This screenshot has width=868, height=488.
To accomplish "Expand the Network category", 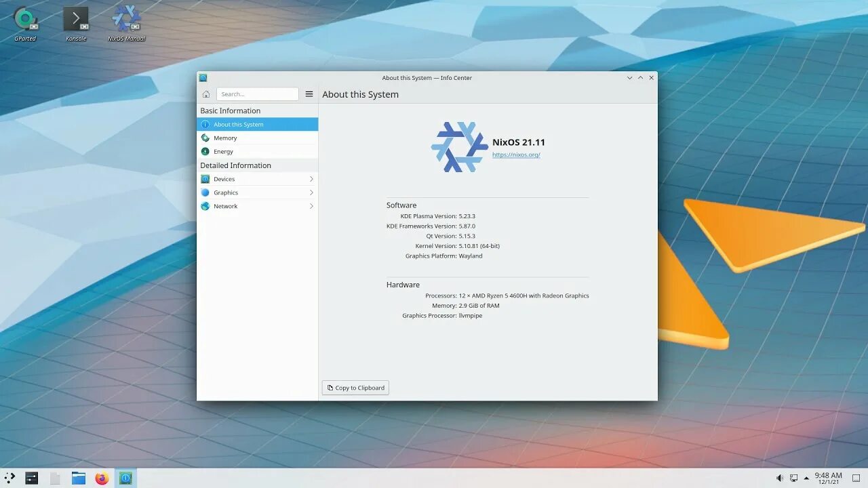I will (x=257, y=206).
